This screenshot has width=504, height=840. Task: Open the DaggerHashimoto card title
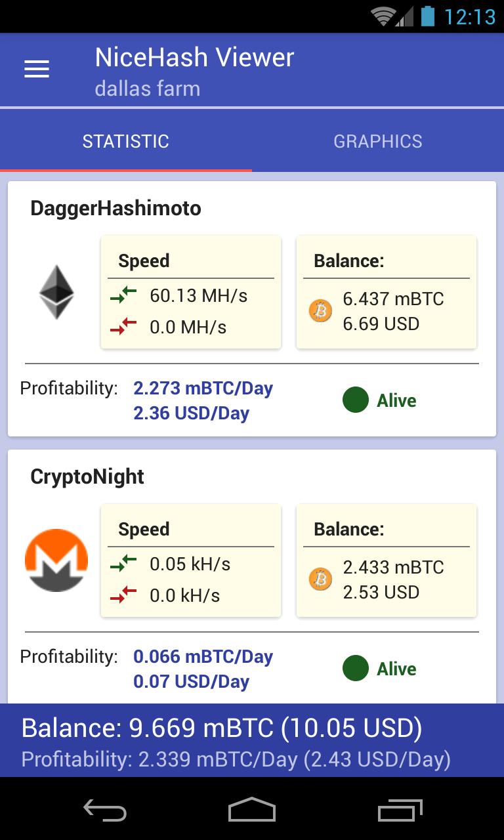pyautogui.click(x=116, y=209)
